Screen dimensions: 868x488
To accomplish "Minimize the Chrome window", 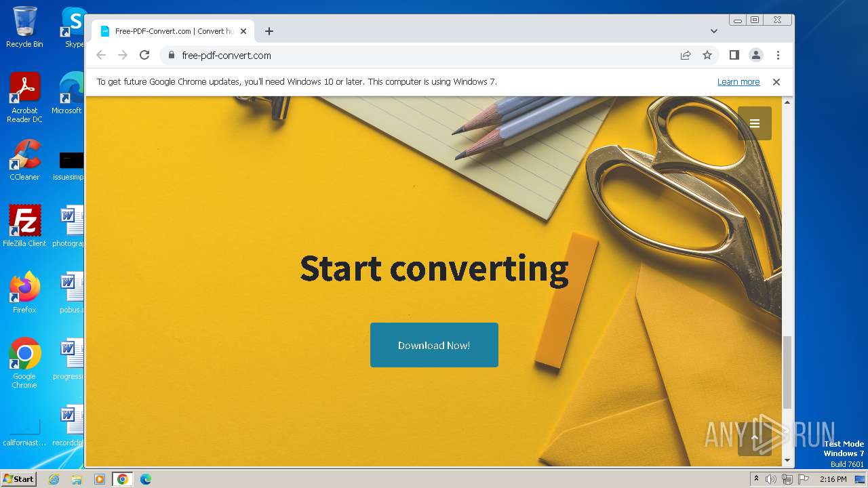I will click(x=738, y=20).
